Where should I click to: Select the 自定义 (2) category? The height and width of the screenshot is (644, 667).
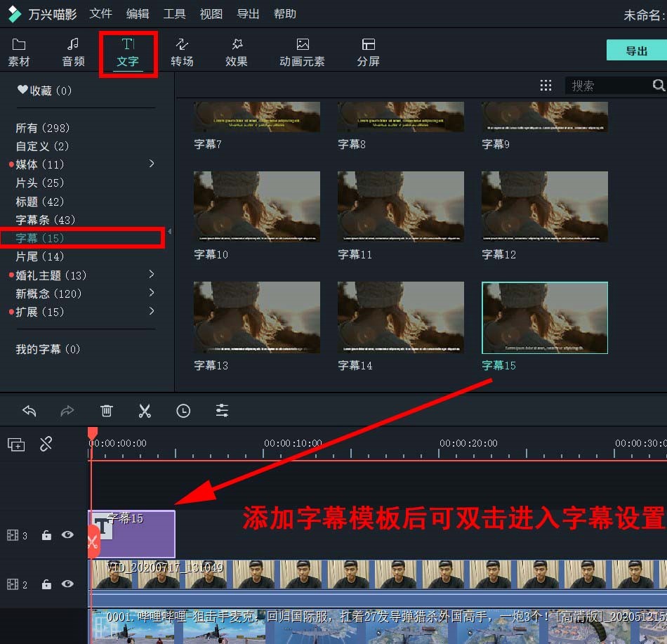42,146
